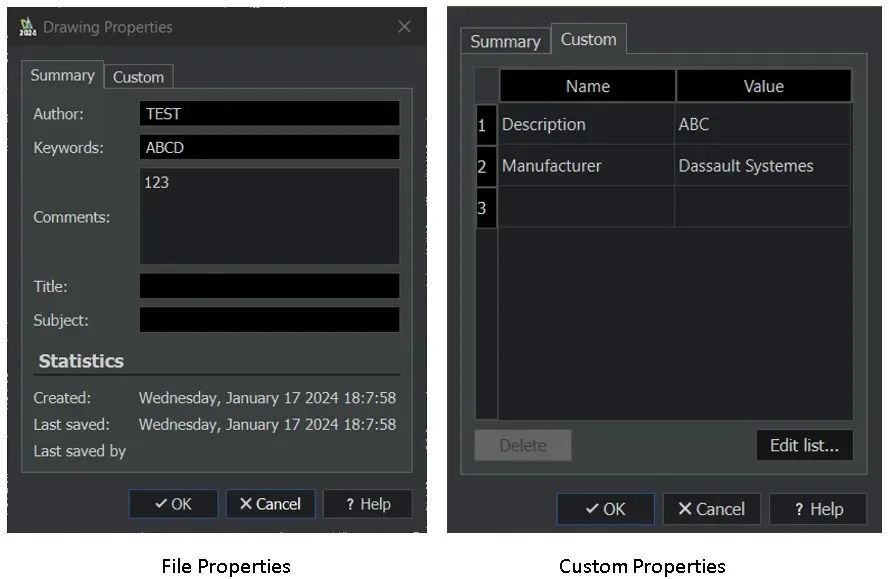Click the DraftSight 2024 app icon

click(28, 27)
